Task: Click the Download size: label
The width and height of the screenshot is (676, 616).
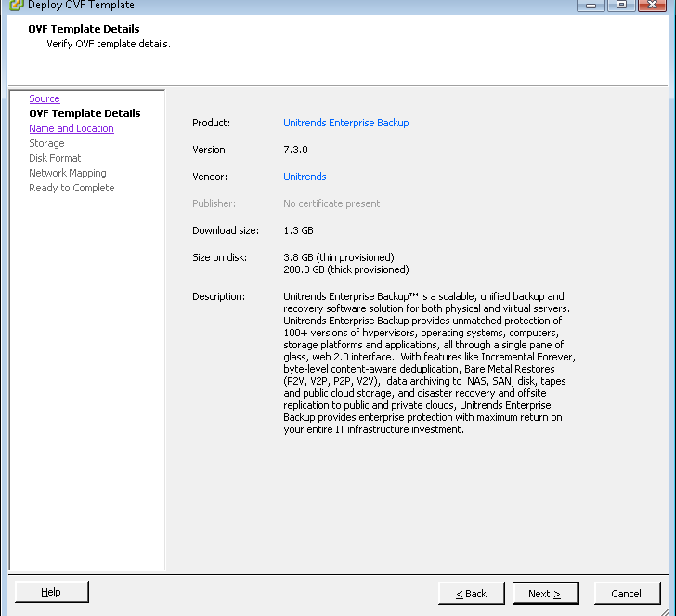Action: point(226,230)
